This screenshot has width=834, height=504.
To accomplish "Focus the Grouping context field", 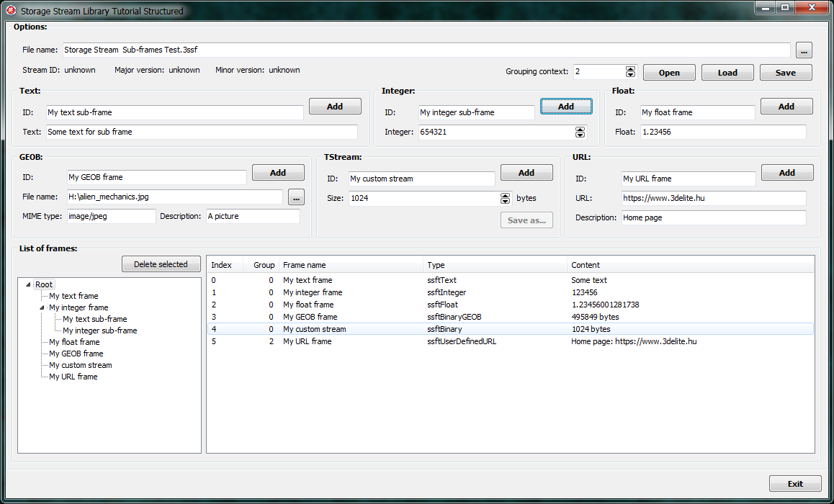I will [x=599, y=72].
